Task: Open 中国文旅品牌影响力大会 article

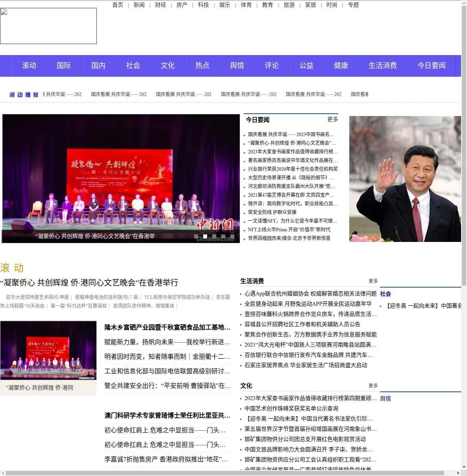Action: coord(308,450)
